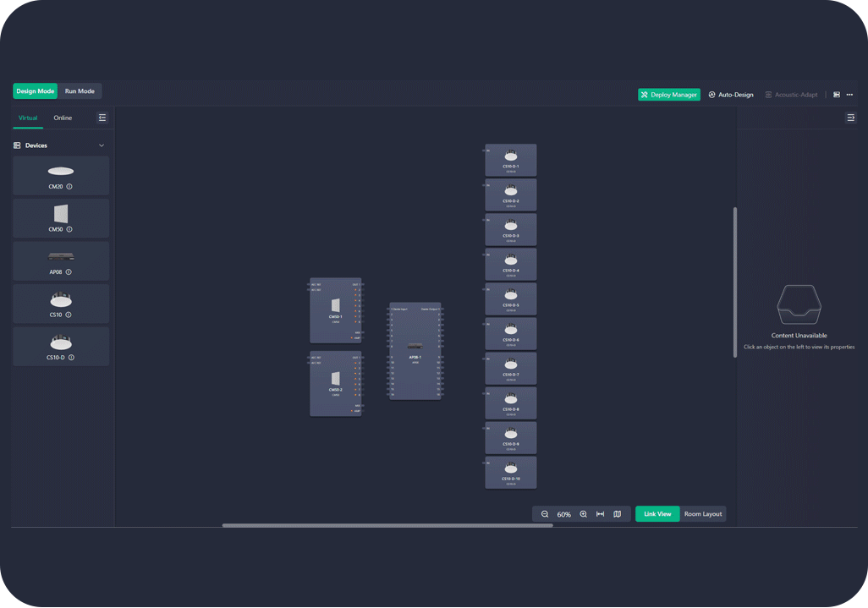Viewport: 868px width, 608px height.
Task: Select the Online tab
Action: pos(63,118)
